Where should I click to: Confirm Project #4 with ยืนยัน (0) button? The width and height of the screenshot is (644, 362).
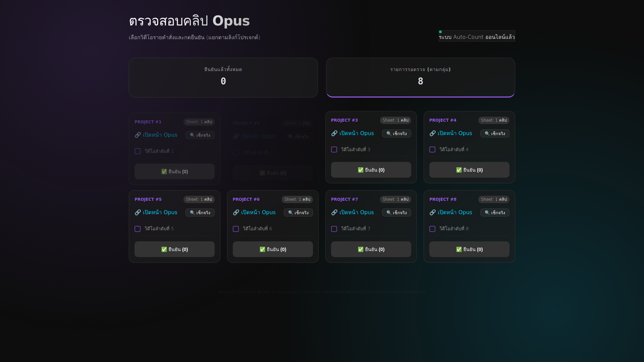coord(469,170)
